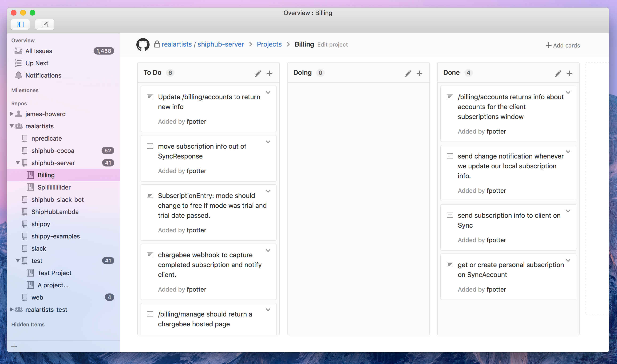Add a card to To Do column

point(269,73)
